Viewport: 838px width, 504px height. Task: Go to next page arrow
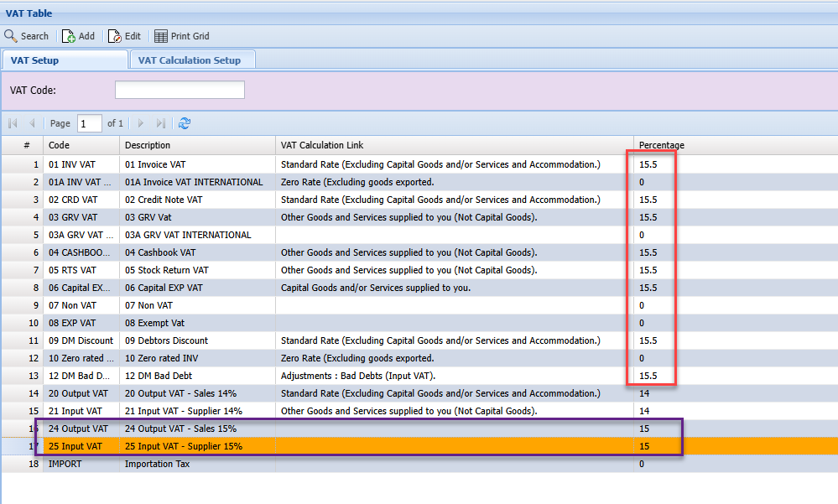click(x=141, y=123)
